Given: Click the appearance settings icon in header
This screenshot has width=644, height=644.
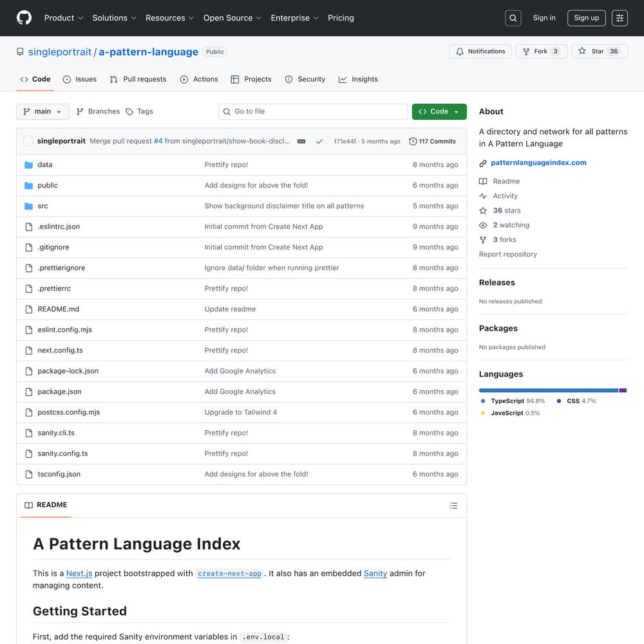Looking at the screenshot, I should click(620, 18).
